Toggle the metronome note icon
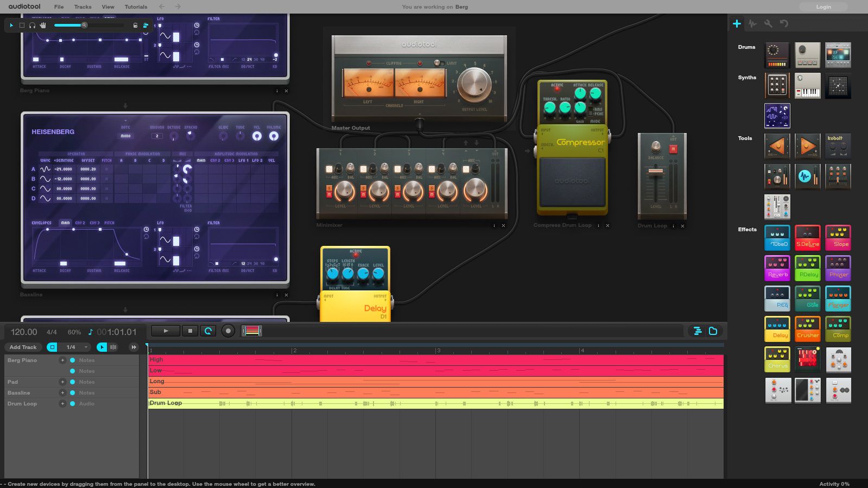The image size is (868, 488). click(91, 332)
